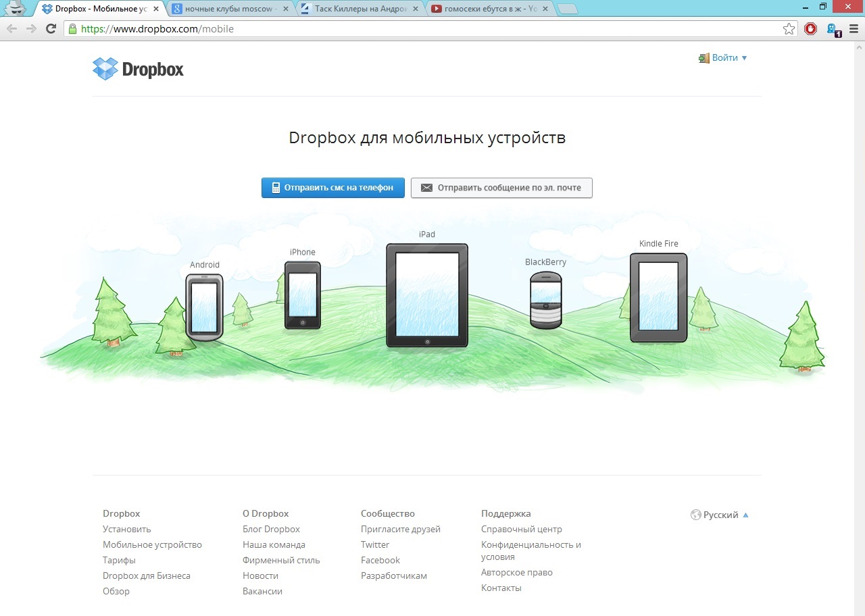Click Отправить сообщение по эл. почте button
Screen dimensions: 865x616
(501, 188)
